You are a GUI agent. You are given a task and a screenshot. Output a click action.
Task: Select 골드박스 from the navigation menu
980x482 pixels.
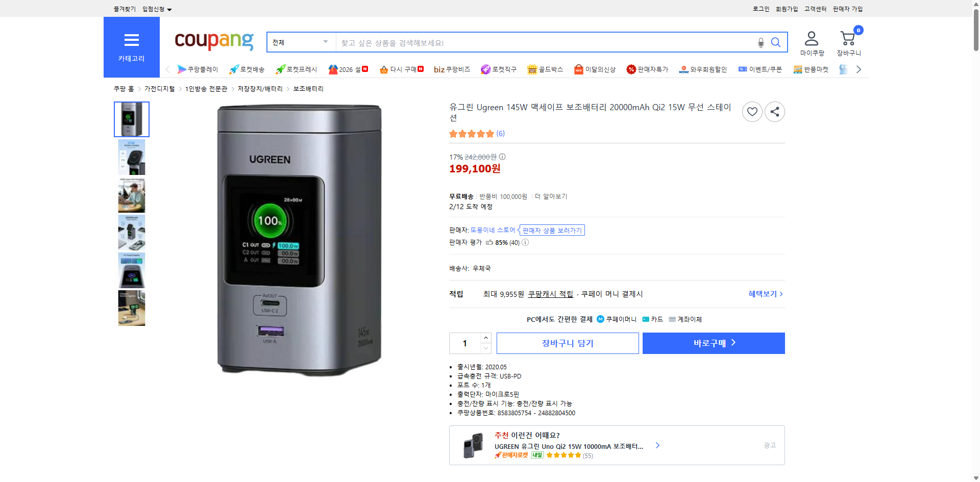click(x=545, y=69)
